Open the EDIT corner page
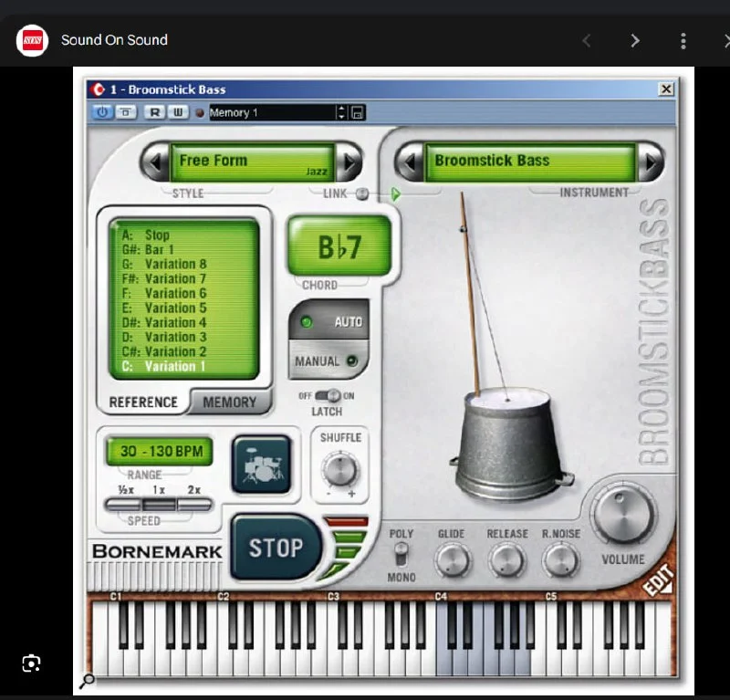Image resolution: width=730 pixels, height=700 pixels. click(x=658, y=581)
